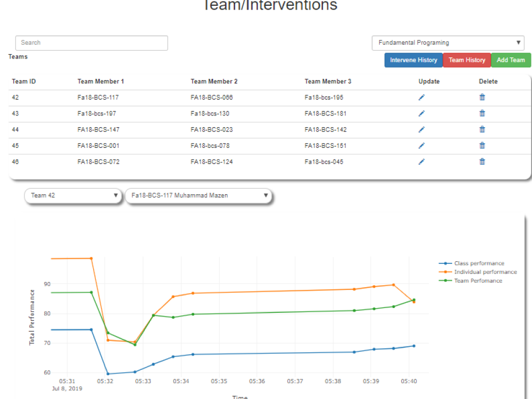Click the Teams heading label
Screen dimensions: 532x399
[x=18, y=57]
